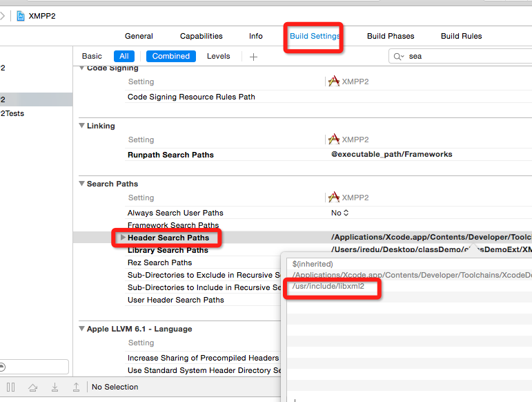
Task: Select the Rez Search Paths row
Action: click(160, 262)
